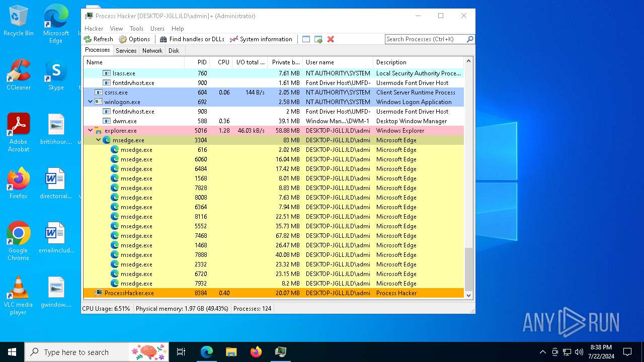Switch to the Disk tab
Viewport: 644px width, 362px height.
pyautogui.click(x=174, y=51)
